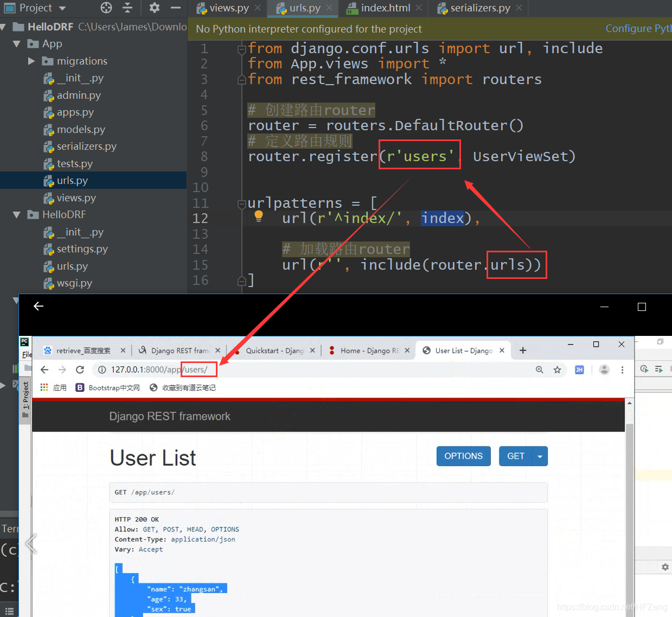Hide the Project tool window
Screen dimensions: 672x617
[175, 8]
